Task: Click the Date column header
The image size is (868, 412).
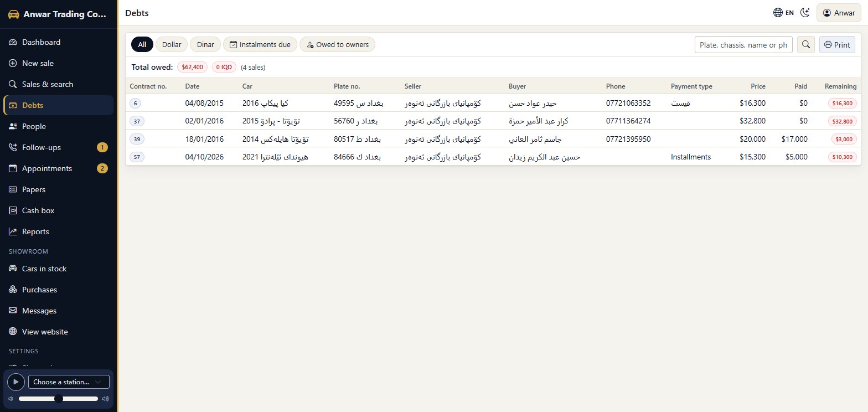Action: tap(192, 86)
